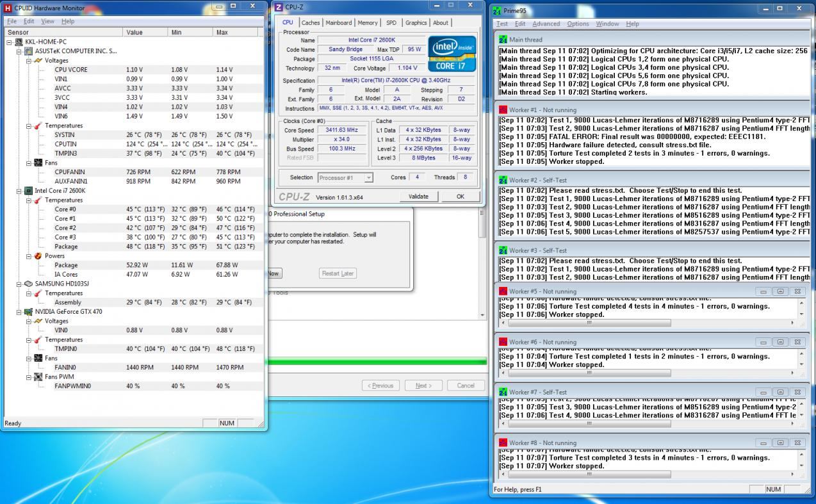
Task: Click the CPUID Hardware Monitor title bar icon
Action: coord(8,8)
